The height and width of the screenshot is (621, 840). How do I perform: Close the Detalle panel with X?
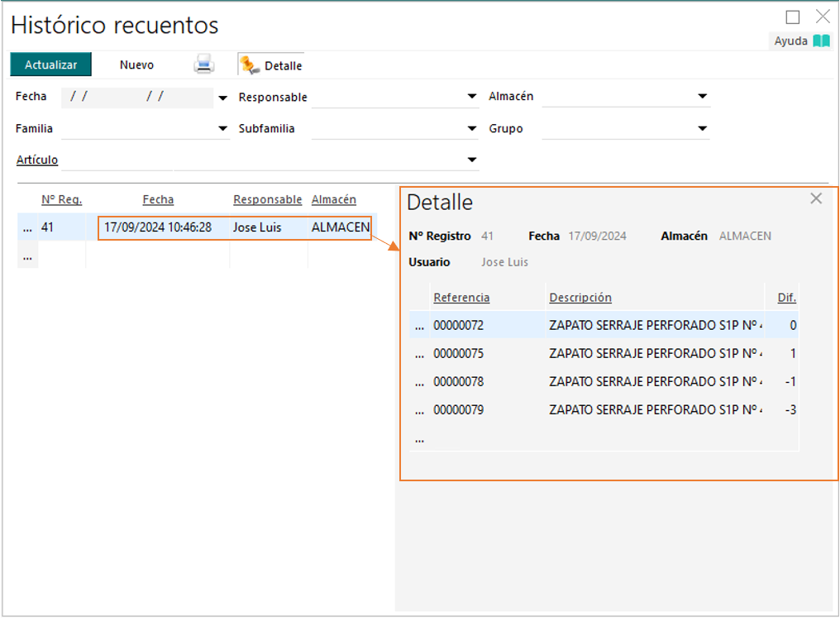coord(816,198)
